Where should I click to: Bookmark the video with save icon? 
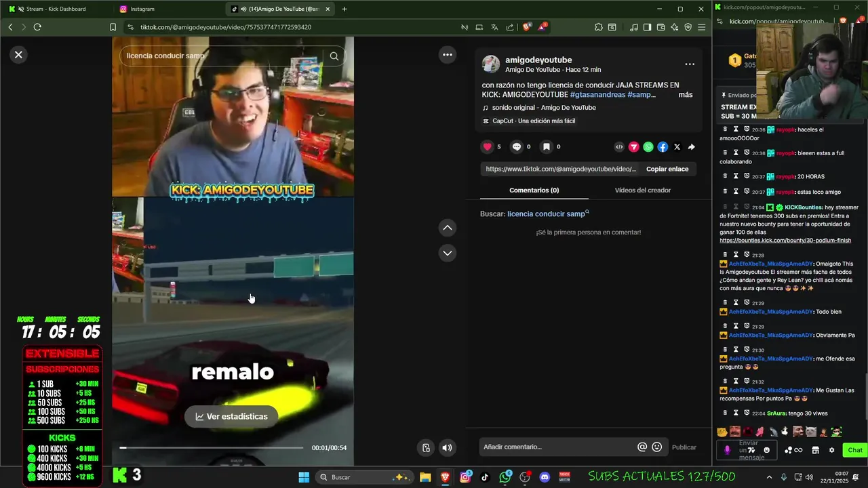[x=546, y=146]
